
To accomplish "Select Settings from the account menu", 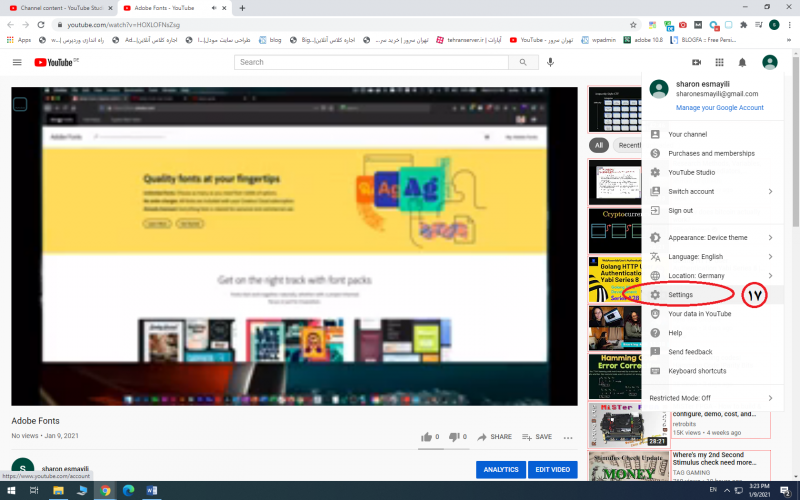I will click(681, 295).
